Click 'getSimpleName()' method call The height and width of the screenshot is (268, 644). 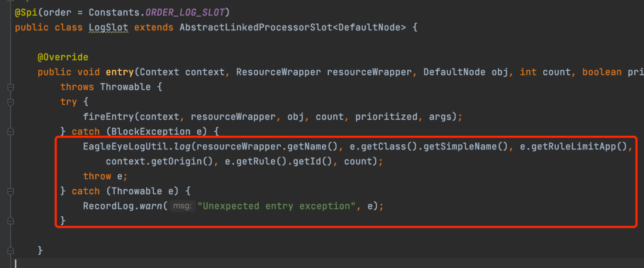[465, 147]
